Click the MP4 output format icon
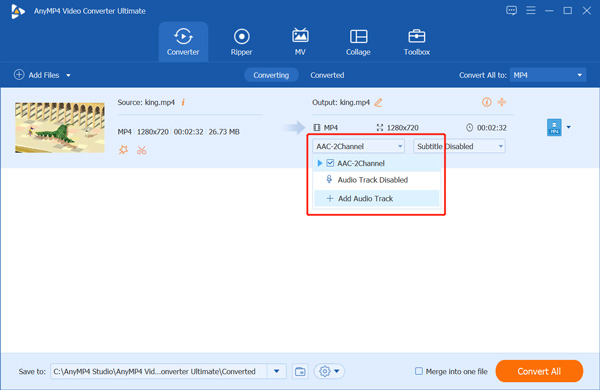This screenshot has height=390, width=600. 554,127
